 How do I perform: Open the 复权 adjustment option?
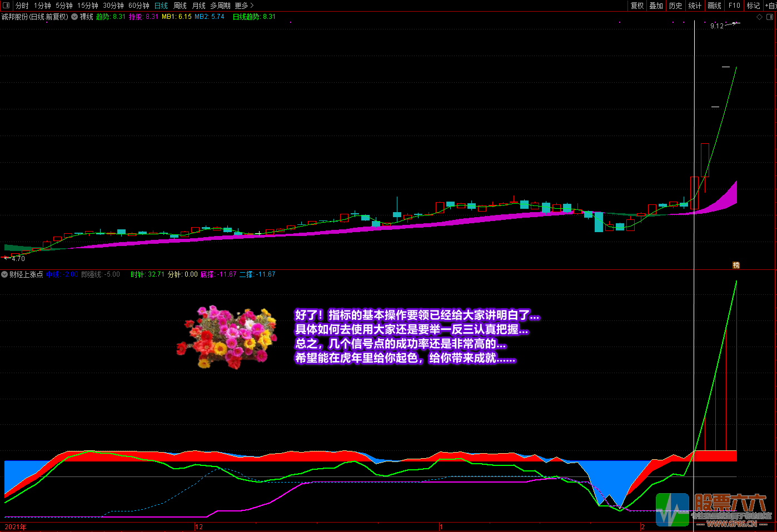coord(637,6)
